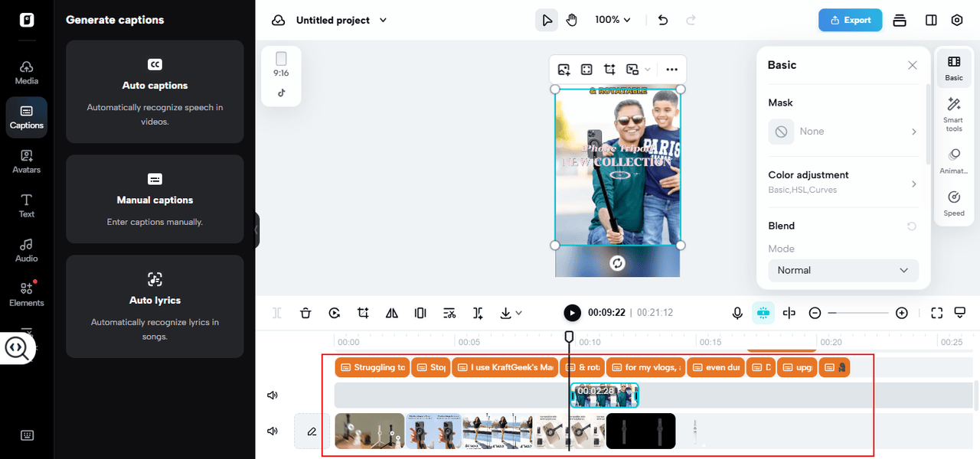The height and width of the screenshot is (459, 980).
Task: Click the Mirror flip icon
Action: tap(392, 313)
